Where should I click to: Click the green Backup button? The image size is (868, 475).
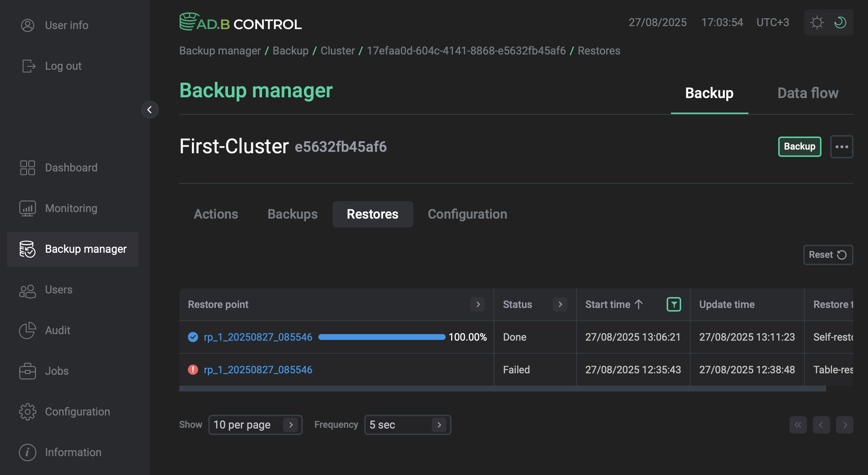pos(799,147)
